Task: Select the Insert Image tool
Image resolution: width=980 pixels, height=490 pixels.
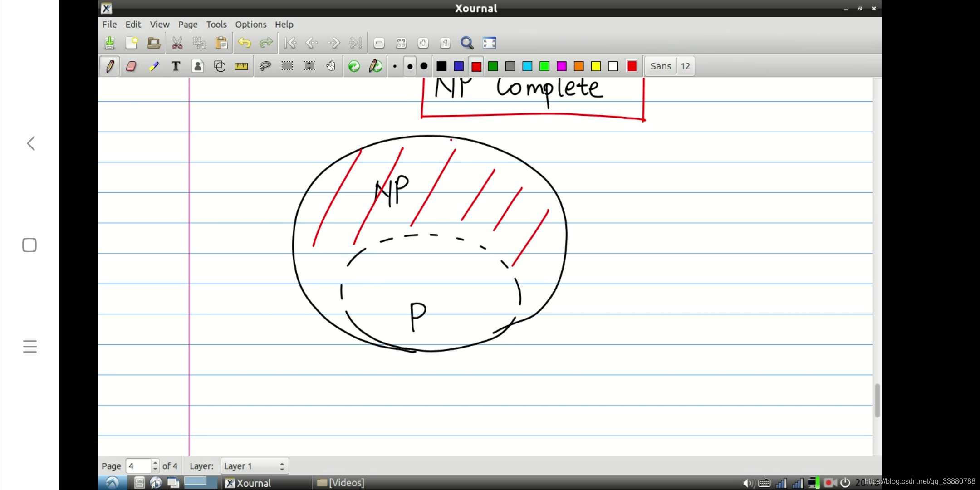Action: click(x=198, y=66)
